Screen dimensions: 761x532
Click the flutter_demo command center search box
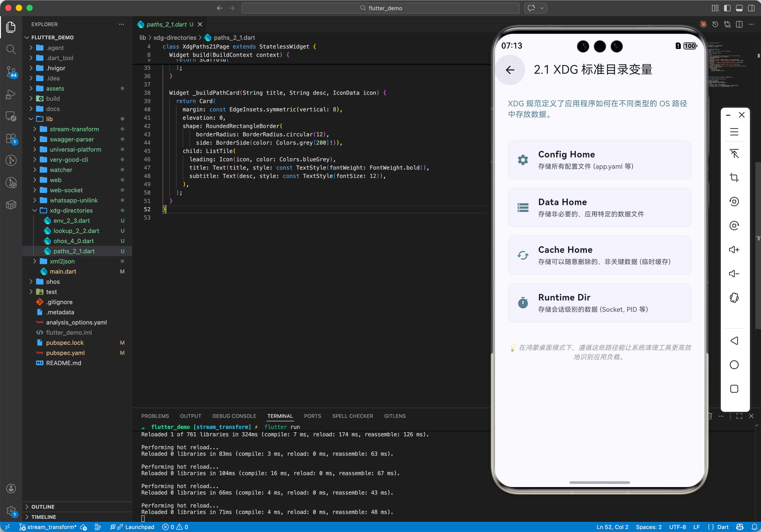coord(380,8)
